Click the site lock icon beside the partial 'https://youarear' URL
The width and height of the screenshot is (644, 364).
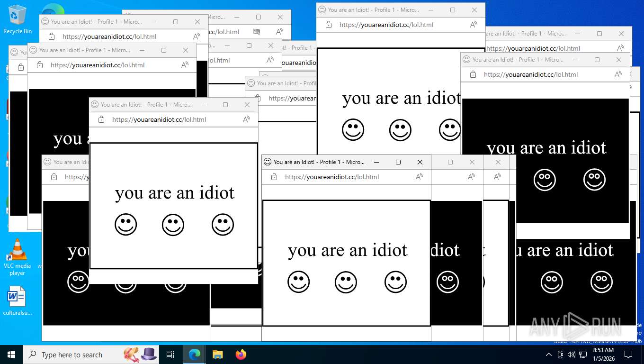pos(257,98)
